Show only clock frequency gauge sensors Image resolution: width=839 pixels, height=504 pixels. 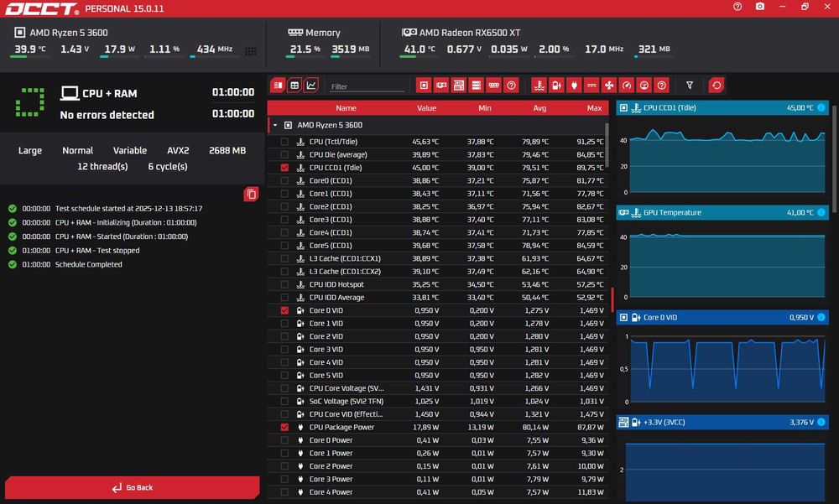point(627,85)
